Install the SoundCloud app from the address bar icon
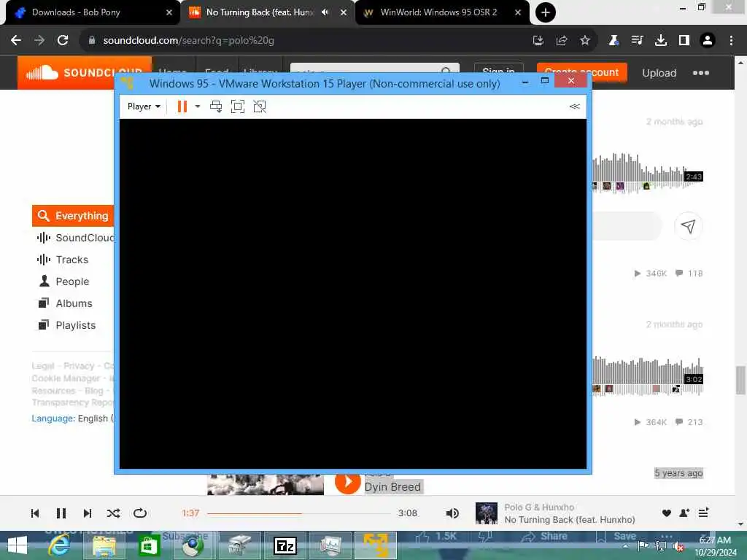Image resolution: width=747 pixels, height=560 pixels. 538,41
